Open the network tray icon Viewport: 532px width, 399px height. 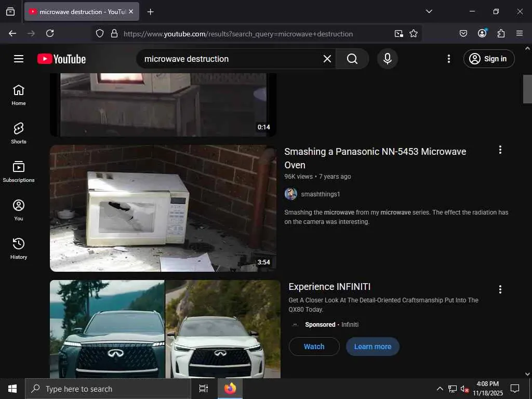point(453,389)
